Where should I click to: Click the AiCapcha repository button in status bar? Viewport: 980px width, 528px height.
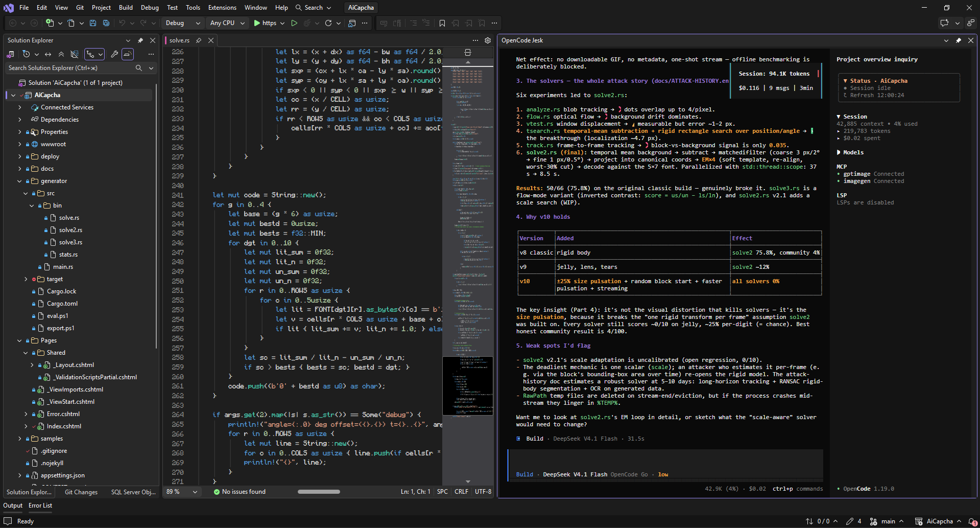point(938,521)
